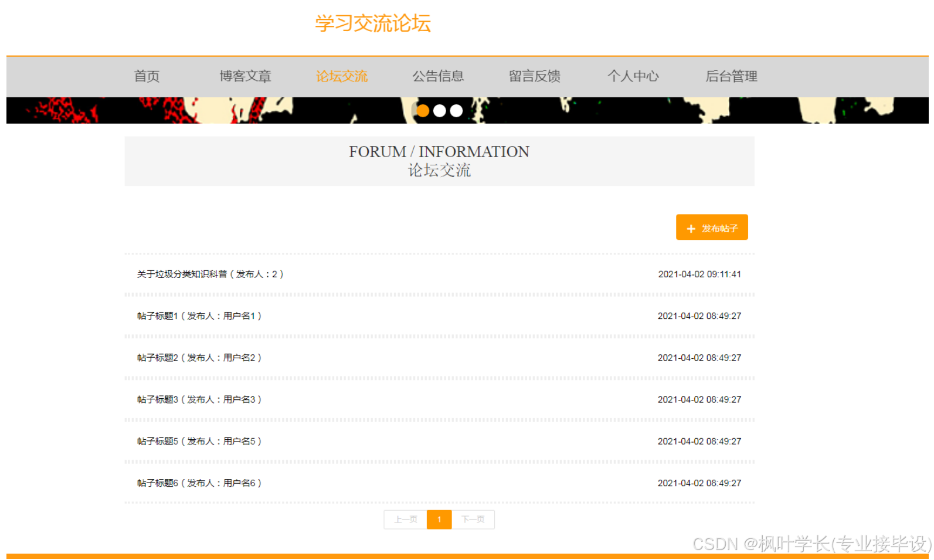Click the FORUM / INFORMATION heading

tap(439, 152)
